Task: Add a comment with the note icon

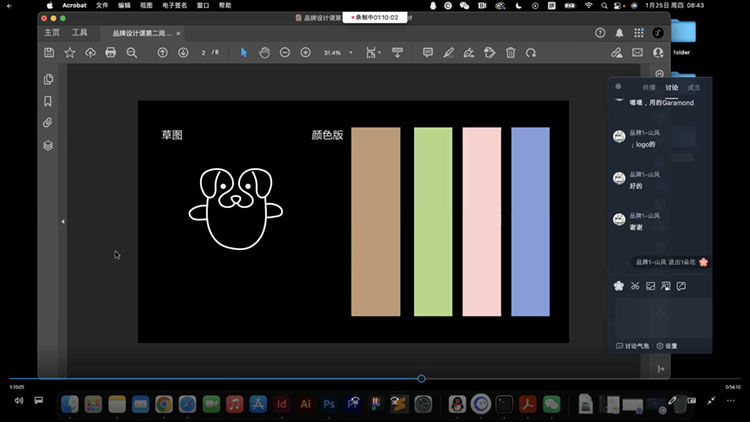Action: pyautogui.click(x=428, y=52)
